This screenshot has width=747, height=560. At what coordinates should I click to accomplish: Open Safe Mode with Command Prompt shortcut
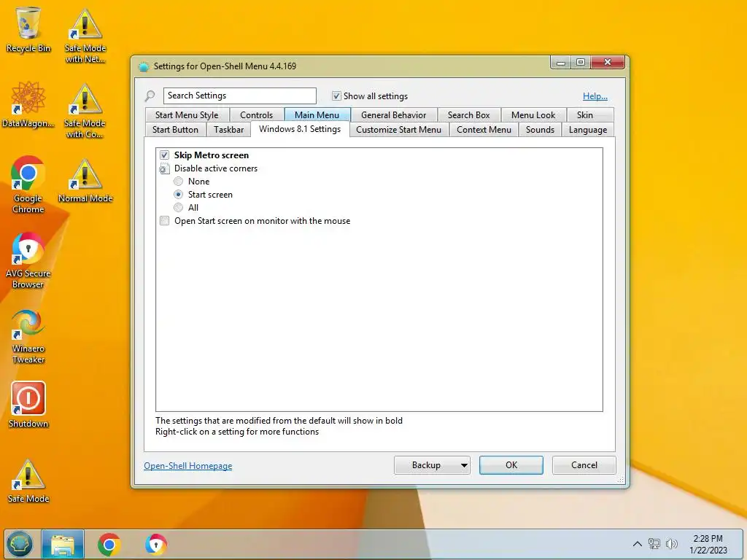[x=85, y=111]
